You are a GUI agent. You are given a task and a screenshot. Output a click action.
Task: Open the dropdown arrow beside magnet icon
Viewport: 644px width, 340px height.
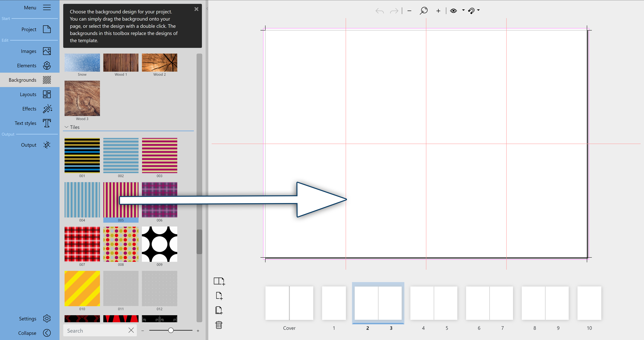[478, 10]
